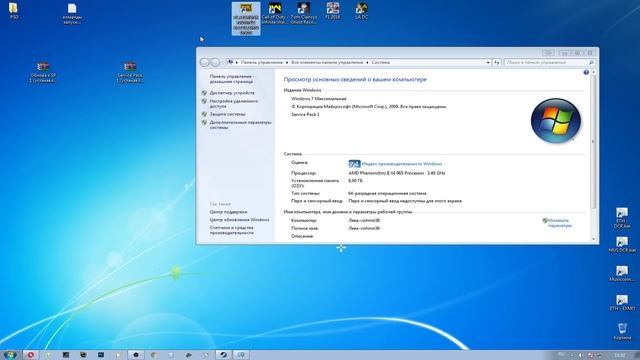Image resolution: width=640 pixels, height=360 pixels.
Task: Open the text file beside PSD folder
Action: tap(72, 13)
